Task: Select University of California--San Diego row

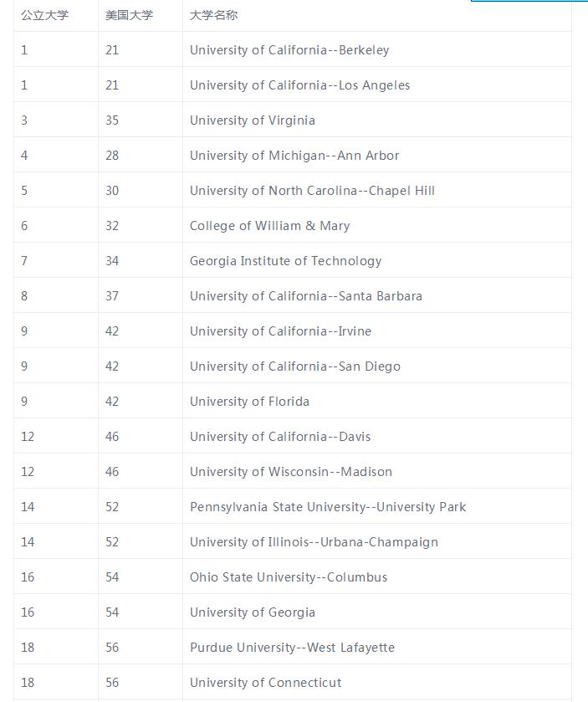Action: pos(295,366)
